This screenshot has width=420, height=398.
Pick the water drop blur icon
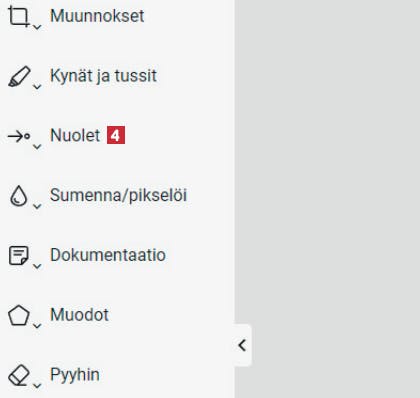coord(18,196)
